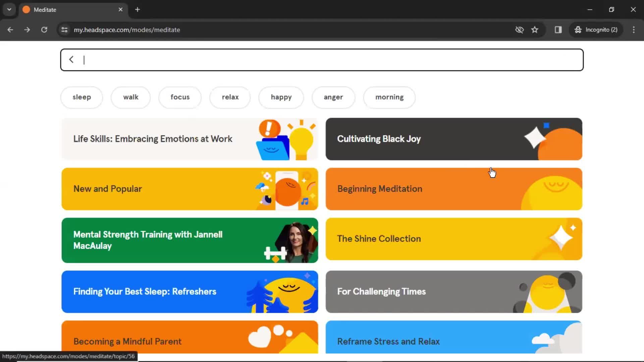Viewport: 644px width, 362px height.
Task: Click the browser back arrow
Action: coord(10,30)
